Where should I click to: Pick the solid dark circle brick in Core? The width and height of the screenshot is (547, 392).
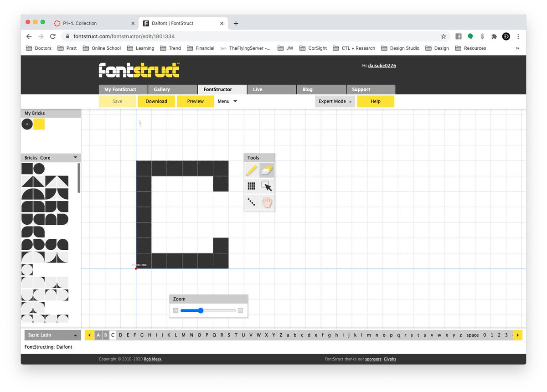(x=39, y=169)
